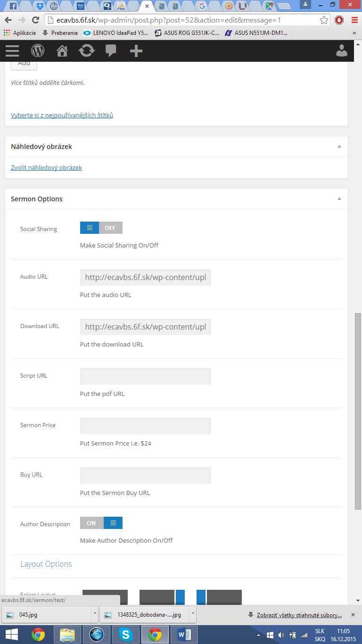Click the Sermon Price input field

[x=146, y=426]
